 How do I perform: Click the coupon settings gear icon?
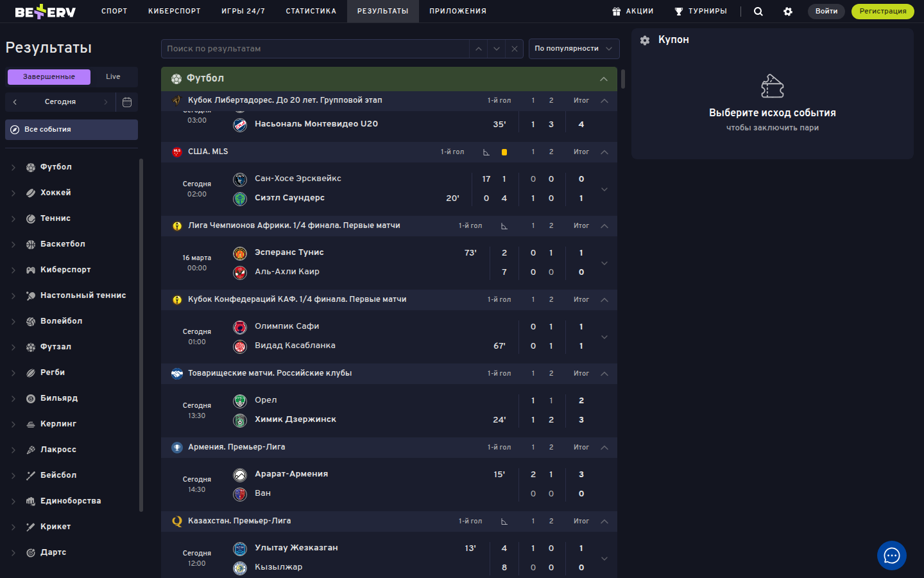tap(645, 40)
